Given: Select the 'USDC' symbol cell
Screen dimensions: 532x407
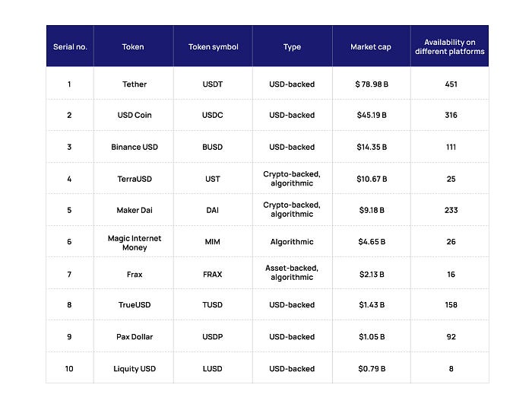Looking at the screenshot, I should point(213,115).
